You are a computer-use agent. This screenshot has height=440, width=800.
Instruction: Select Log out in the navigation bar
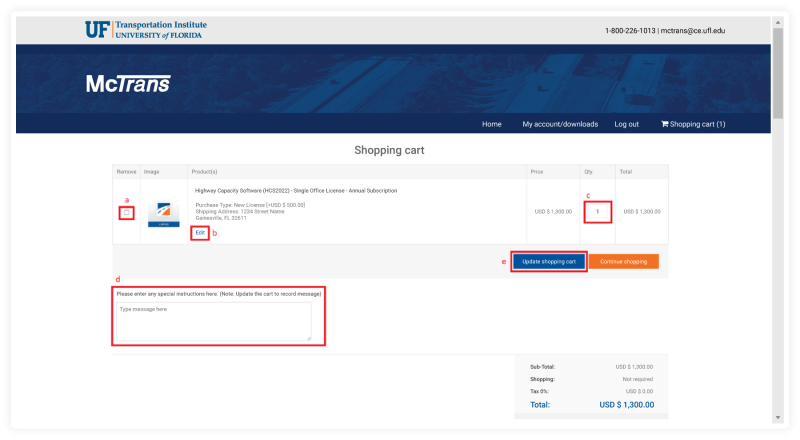click(626, 124)
